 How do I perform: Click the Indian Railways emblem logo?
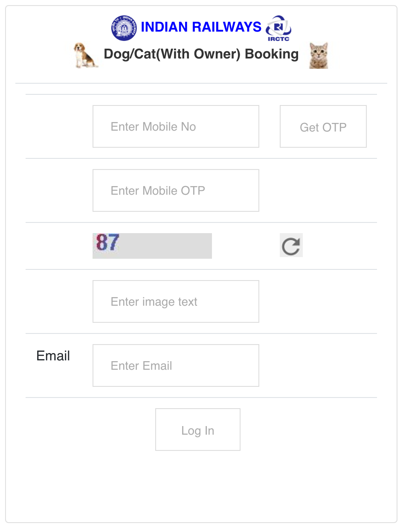click(124, 27)
